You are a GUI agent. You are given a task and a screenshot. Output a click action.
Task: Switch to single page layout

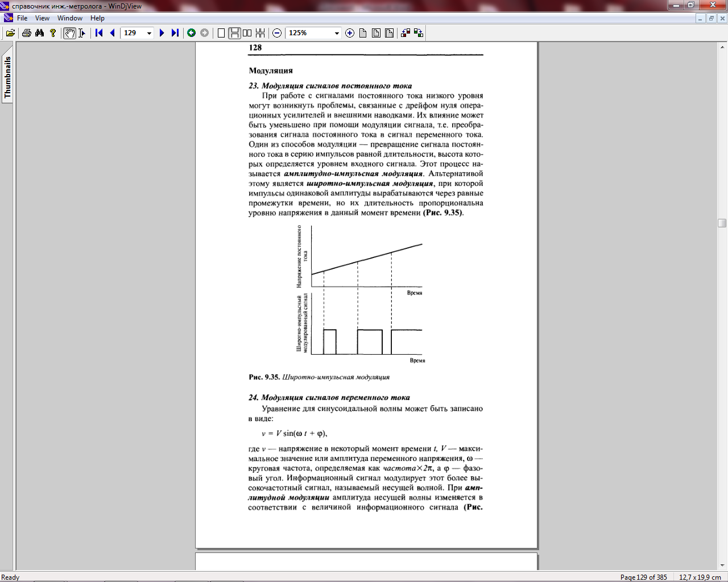[221, 33]
